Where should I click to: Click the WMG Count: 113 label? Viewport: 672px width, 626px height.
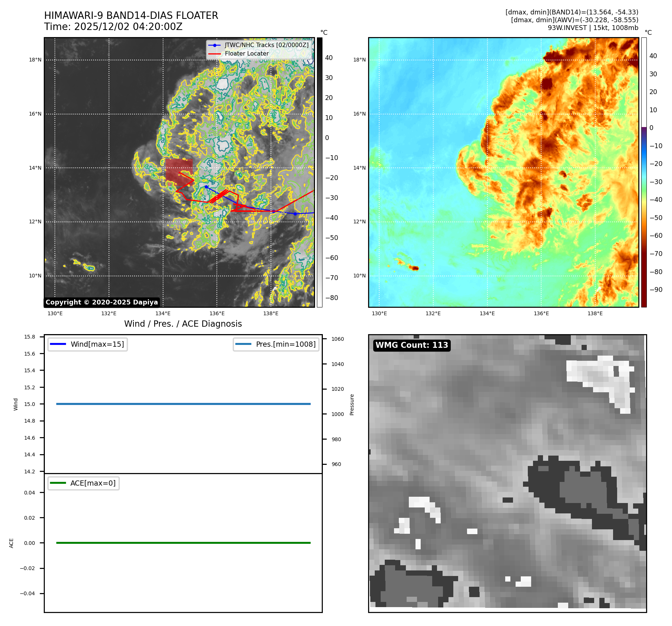[411, 345]
